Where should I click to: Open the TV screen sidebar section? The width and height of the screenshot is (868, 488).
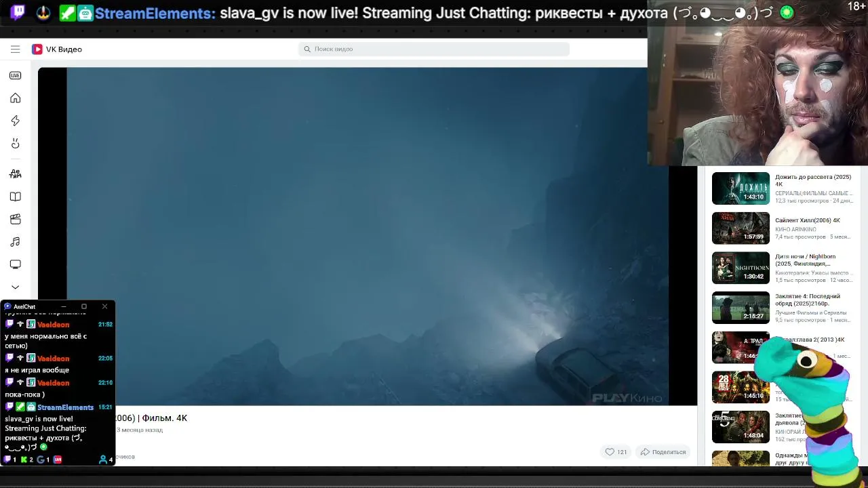click(15, 264)
